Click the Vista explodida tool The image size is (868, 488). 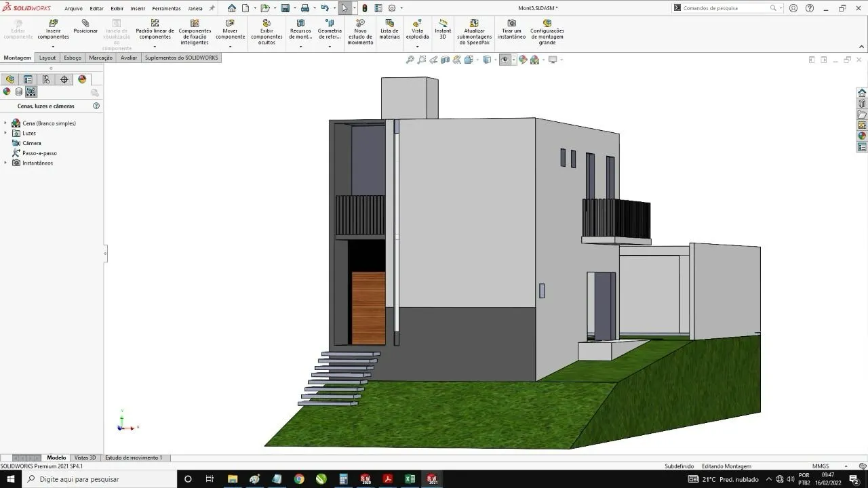(x=417, y=29)
